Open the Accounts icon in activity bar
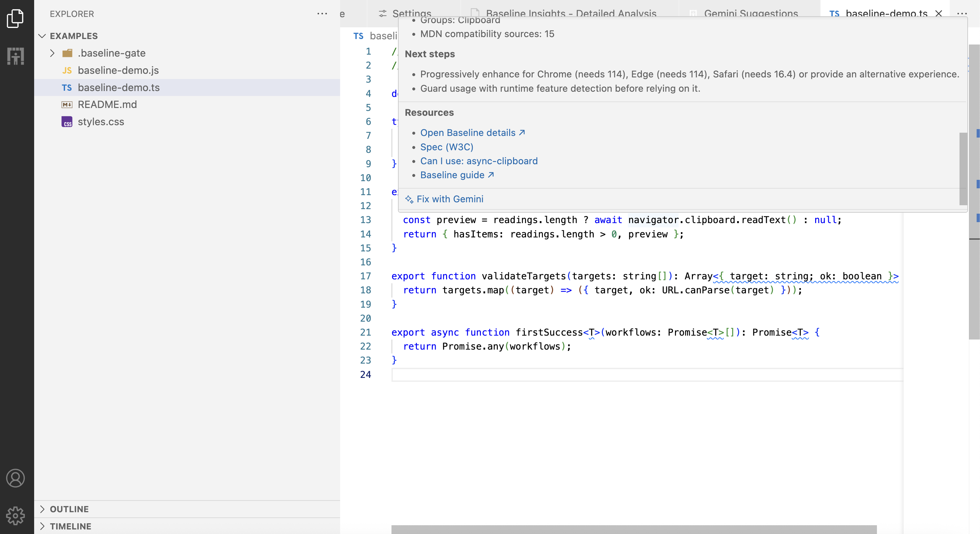The image size is (980, 534). 15,478
